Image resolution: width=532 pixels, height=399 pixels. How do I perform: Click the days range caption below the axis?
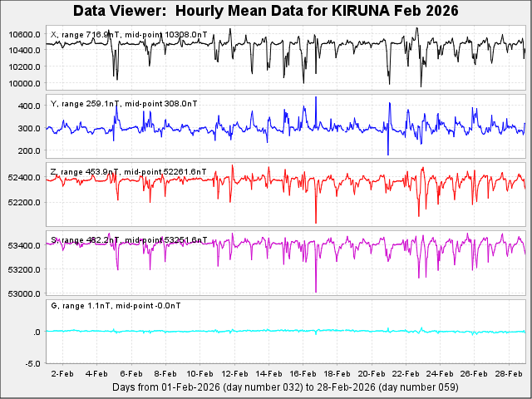(x=284, y=387)
